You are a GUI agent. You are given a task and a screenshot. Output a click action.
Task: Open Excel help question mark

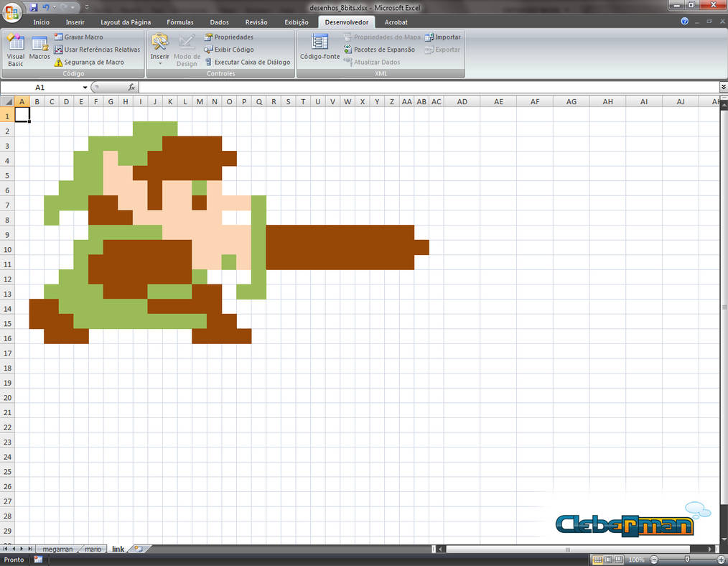click(684, 21)
